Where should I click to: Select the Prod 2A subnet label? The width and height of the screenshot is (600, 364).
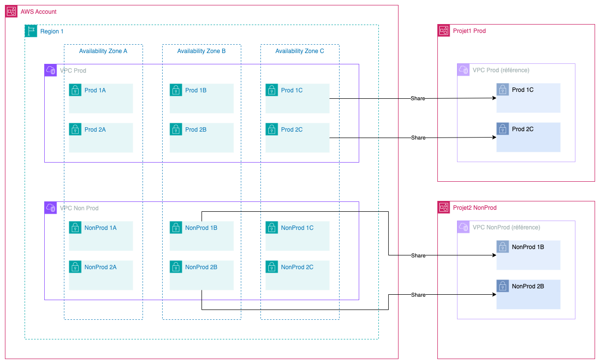coord(95,130)
